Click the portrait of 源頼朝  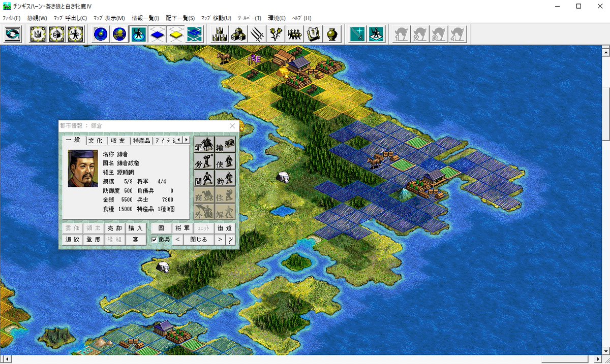[83, 168]
